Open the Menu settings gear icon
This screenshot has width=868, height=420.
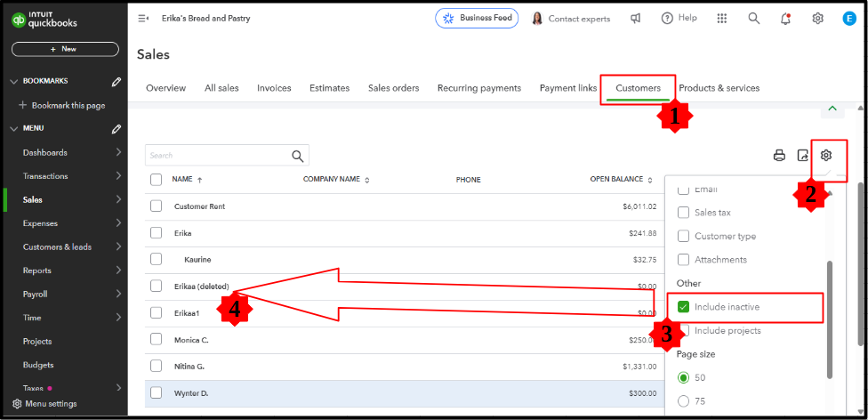click(x=17, y=403)
